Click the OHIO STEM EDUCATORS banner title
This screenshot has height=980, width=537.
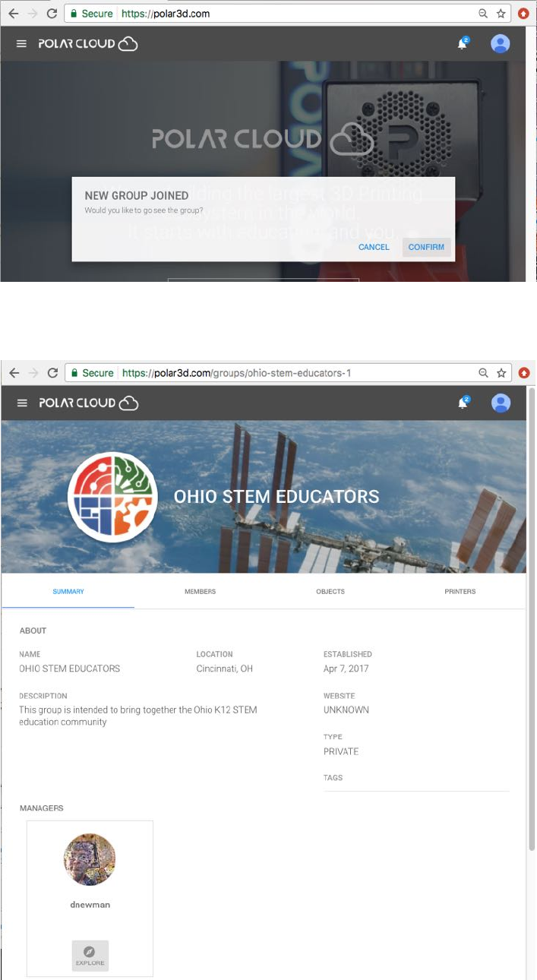[x=276, y=497]
